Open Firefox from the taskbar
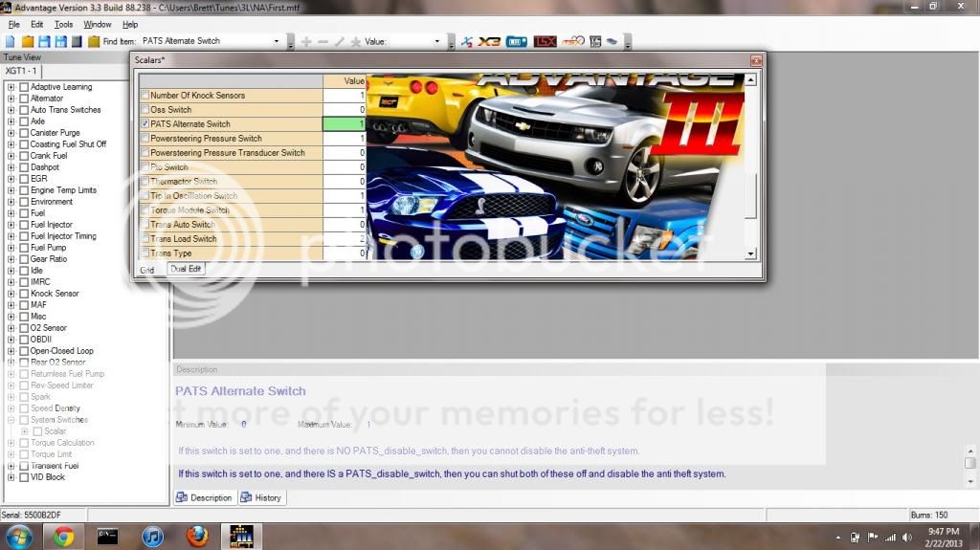This screenshot has height=550, width=980. (x=197, y=537)
